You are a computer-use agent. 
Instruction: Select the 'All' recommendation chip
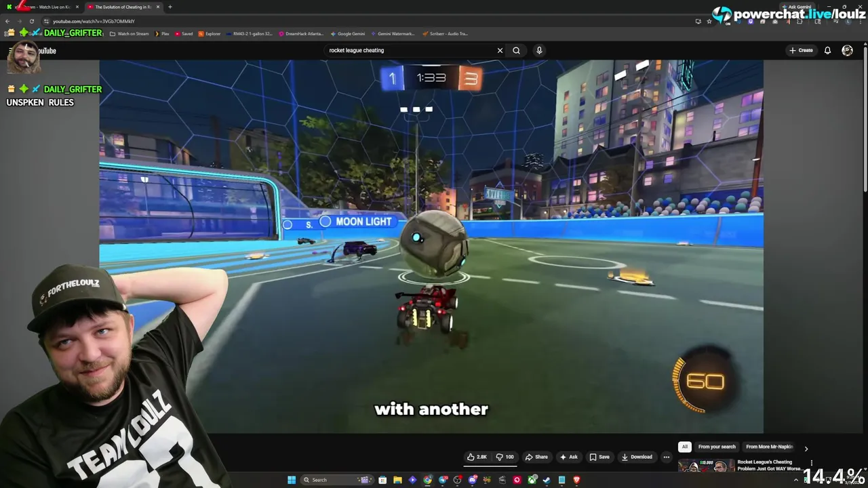tap(685, 447)
